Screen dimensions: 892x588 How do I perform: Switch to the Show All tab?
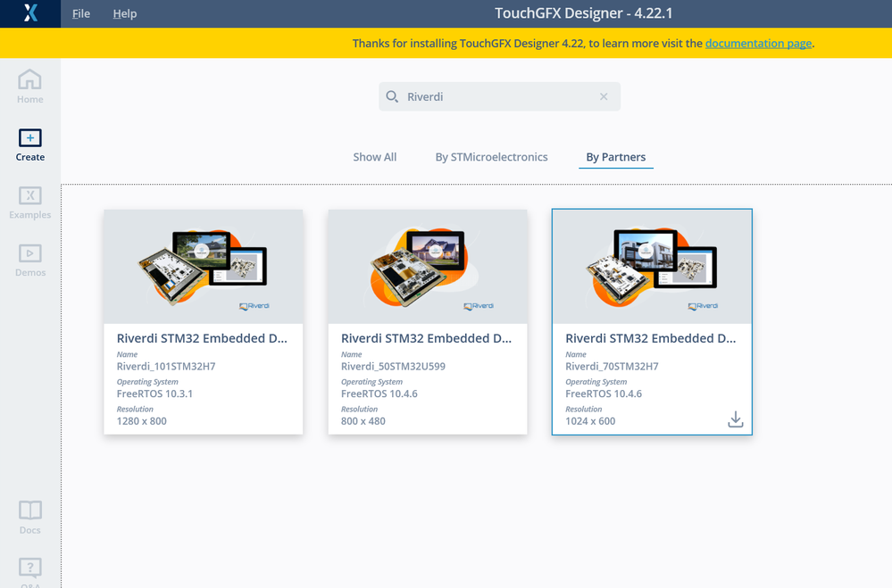pyautogui.click(x=374, y=157)
